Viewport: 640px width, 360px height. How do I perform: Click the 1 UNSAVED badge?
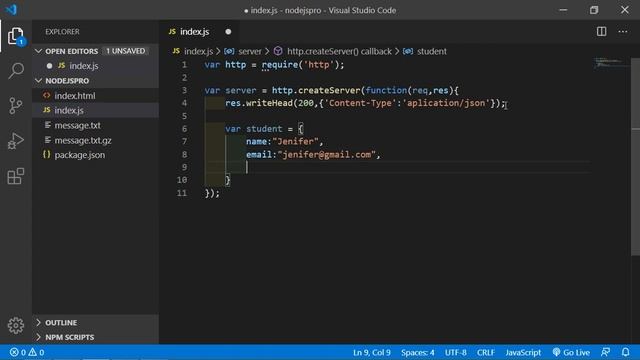pos(125,51)
